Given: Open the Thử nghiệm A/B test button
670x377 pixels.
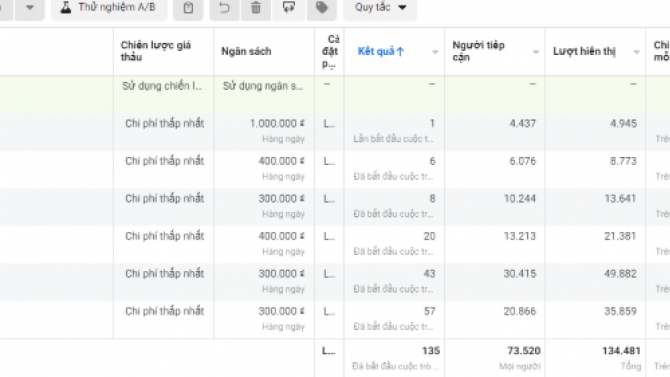Looking at the screenshot, I should click(x=109, y=8).
